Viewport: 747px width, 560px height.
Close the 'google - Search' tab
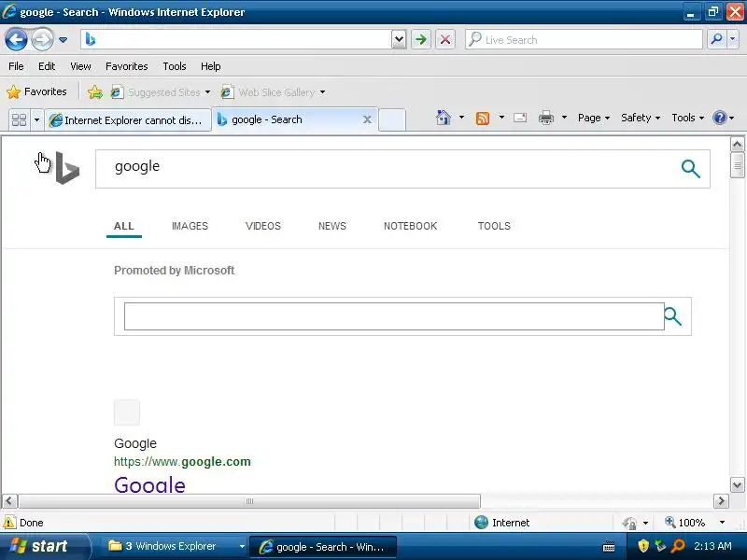[367, 119]
